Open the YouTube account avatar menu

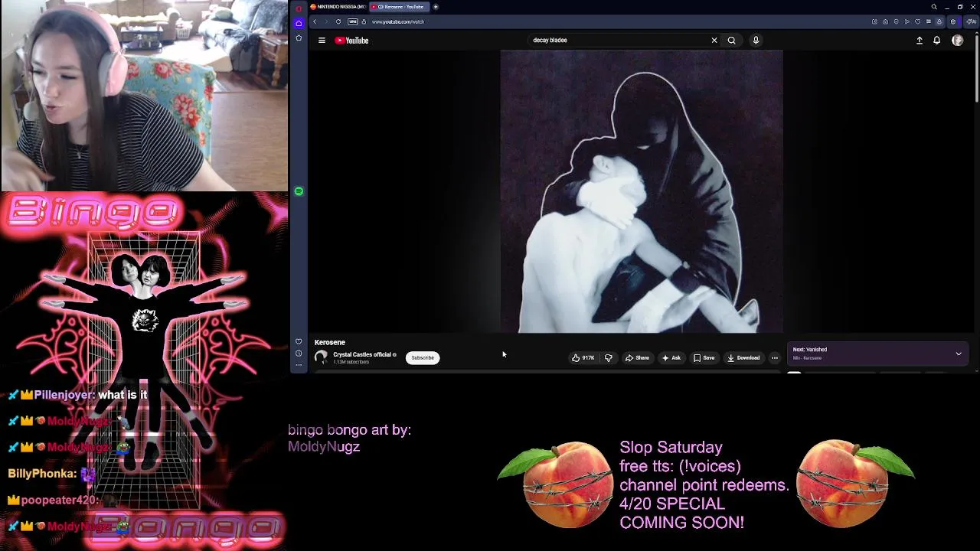(957, 41)
